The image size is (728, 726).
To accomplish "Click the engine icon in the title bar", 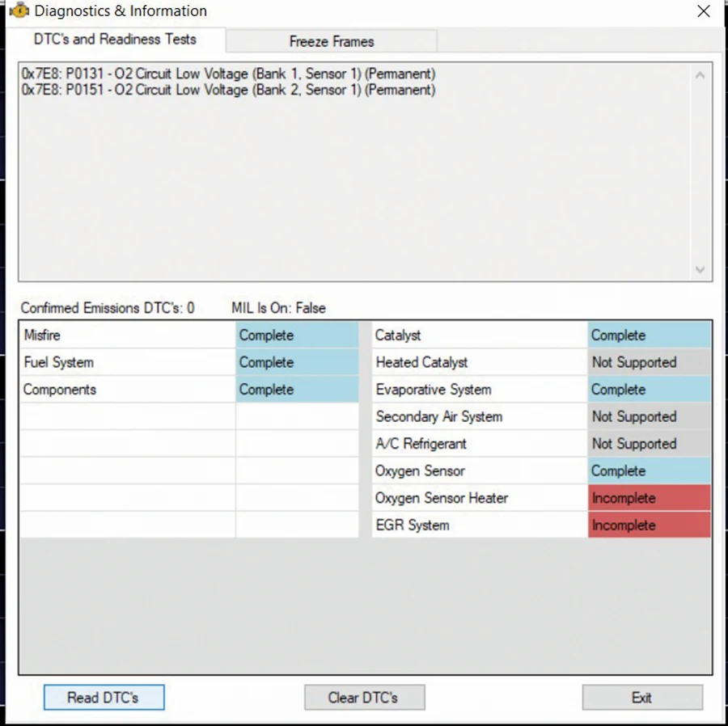I will tap(18, 11).
